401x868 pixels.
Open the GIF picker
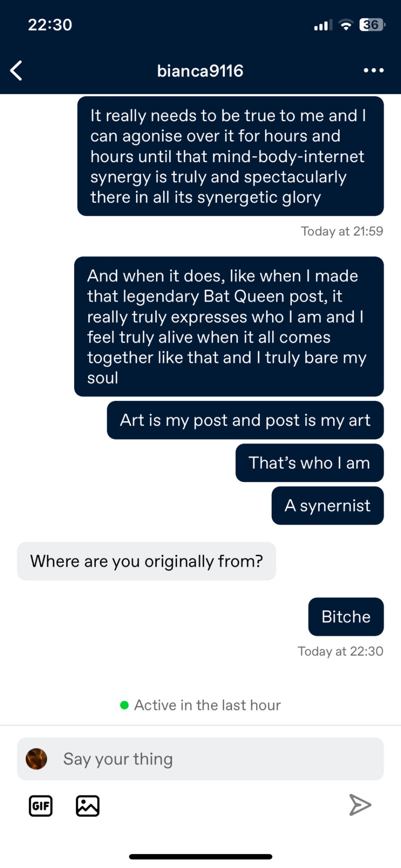[x=41, y=806]
